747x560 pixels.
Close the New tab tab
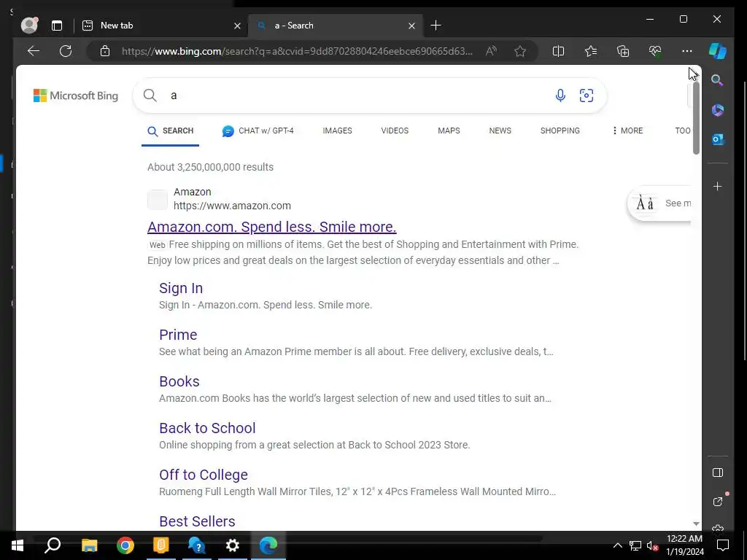[237, 26]
